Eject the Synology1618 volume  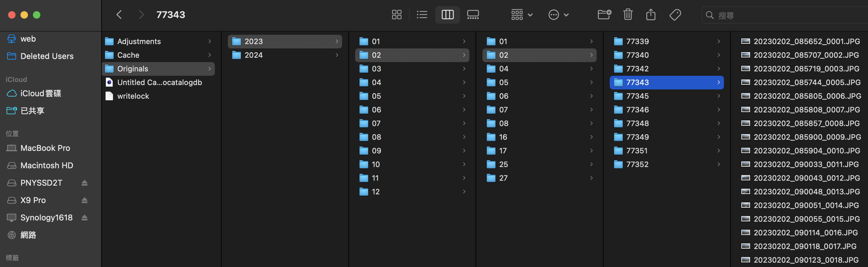[84, 218]
